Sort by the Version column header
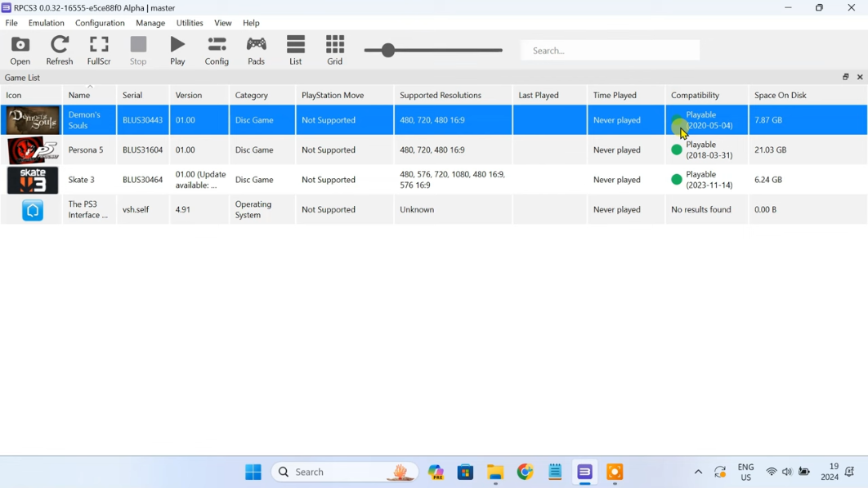The height and width of the screenshot is (488, 868). click(199, 96)
